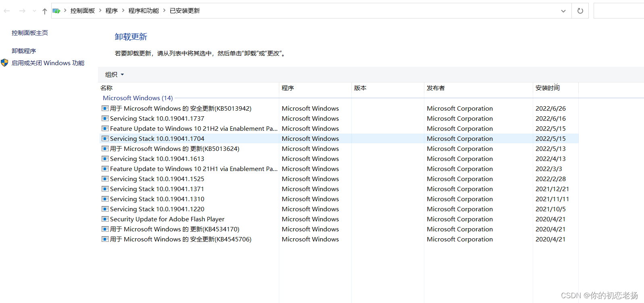Click install date 2021/12/21
This screenshot has height=303, width=644.
[x=552, y=189]
